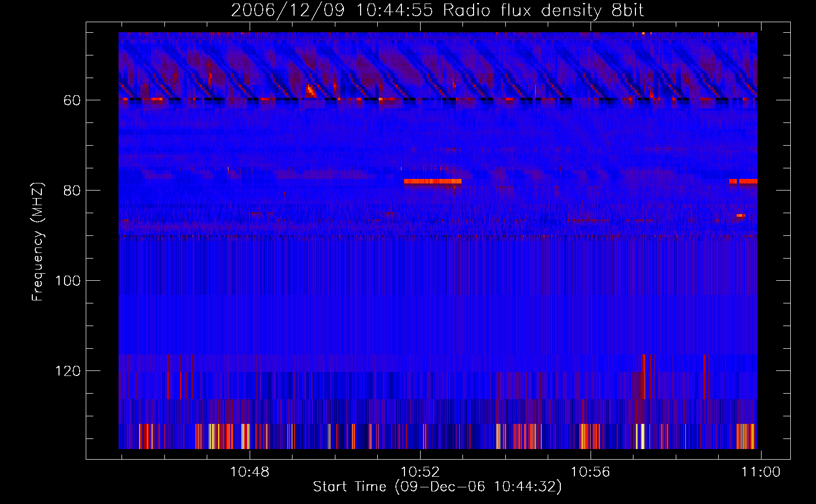Click the 60 frequency tick label
Screen dimensions: 816x504
click(72, 100)
